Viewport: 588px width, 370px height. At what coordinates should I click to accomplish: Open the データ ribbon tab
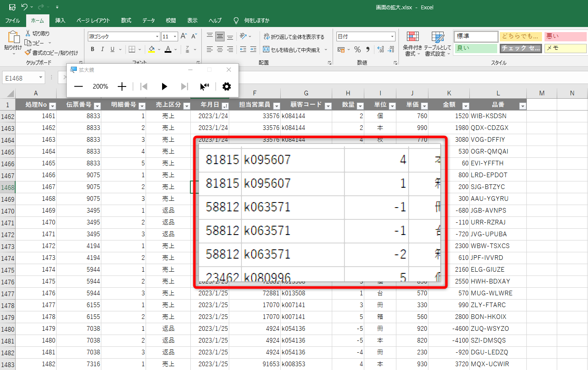pos(149,20)
